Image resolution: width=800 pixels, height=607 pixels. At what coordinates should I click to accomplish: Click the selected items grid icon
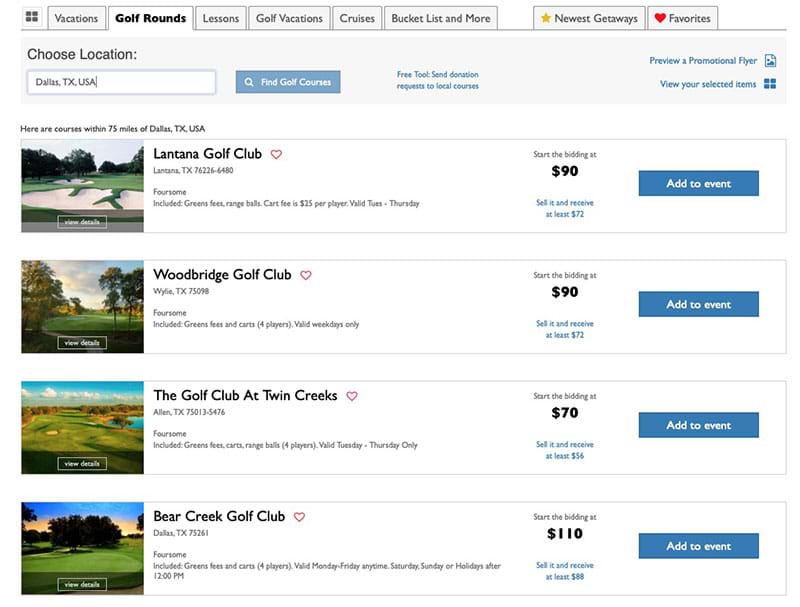click(770, 84)
